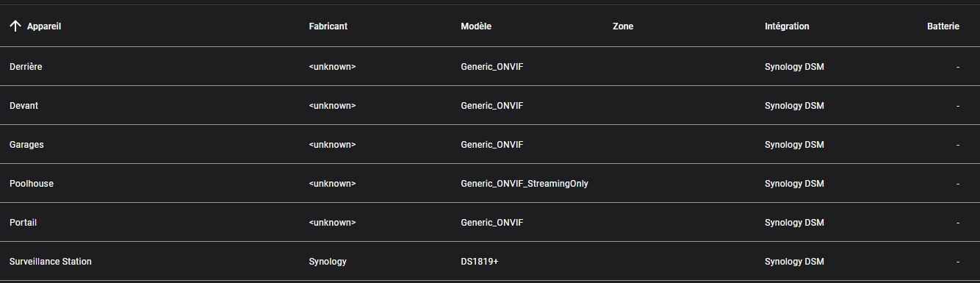Click the <unknown> manufacturer in Garages row
The height and width of the screenshot is (283, 980).
click(x=332, y=145)
